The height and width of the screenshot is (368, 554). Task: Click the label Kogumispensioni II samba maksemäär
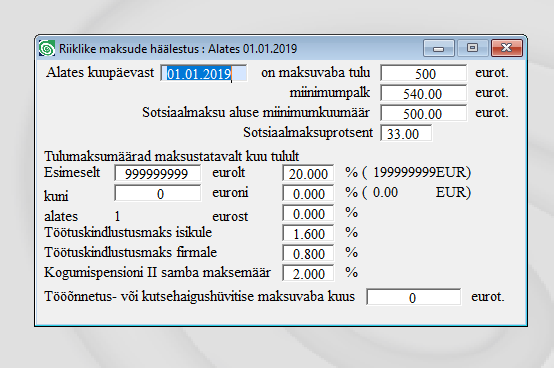point(157,273)
